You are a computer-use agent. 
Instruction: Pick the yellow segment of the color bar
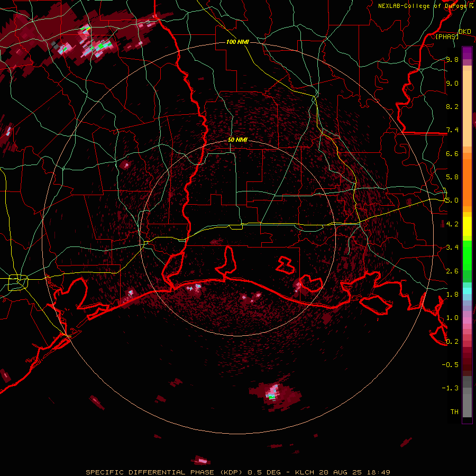467,226
